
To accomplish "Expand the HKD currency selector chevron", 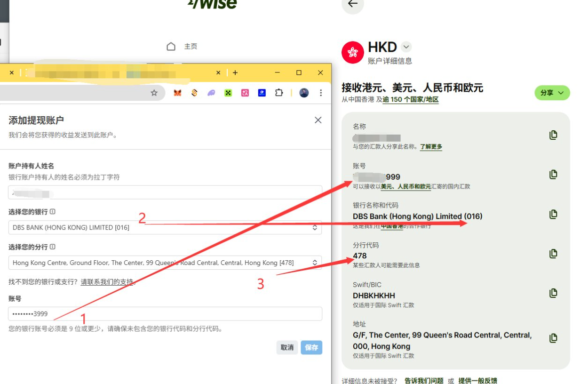I will 406,47.
